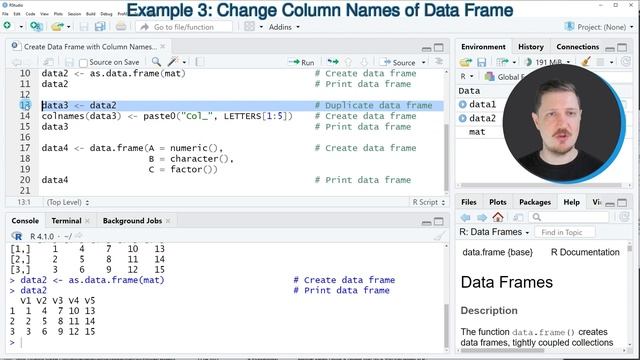The height and width of the screenshot is (360, 640).
Task: Switch to the Connections tab
Action: click(578, 47)
